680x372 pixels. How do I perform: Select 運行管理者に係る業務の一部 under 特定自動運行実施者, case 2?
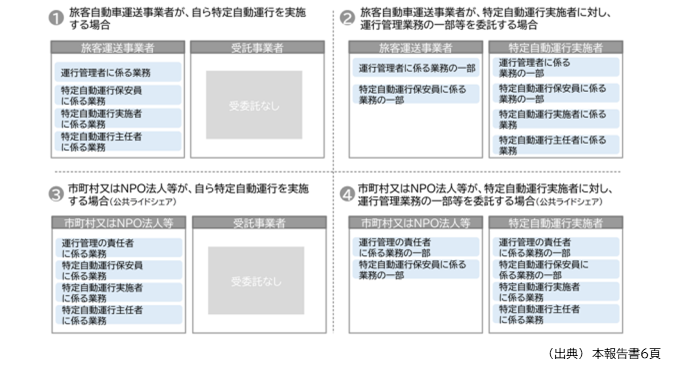556,68
